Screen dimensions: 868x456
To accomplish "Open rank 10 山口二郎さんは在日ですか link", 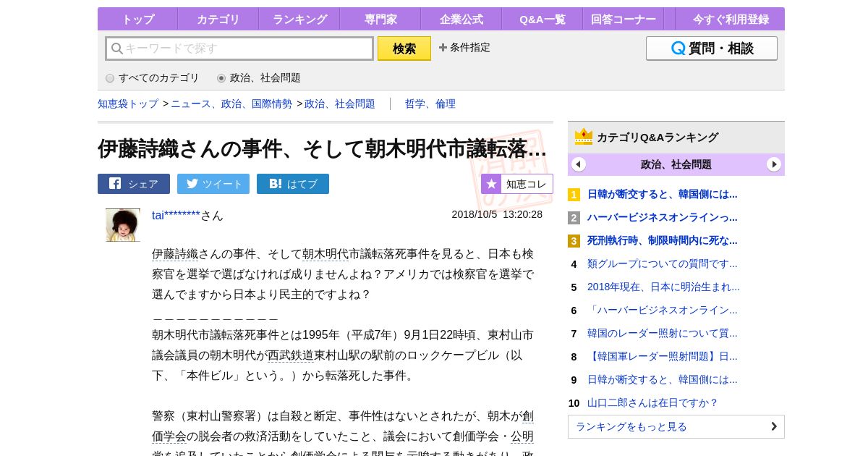I will point(652,402).
